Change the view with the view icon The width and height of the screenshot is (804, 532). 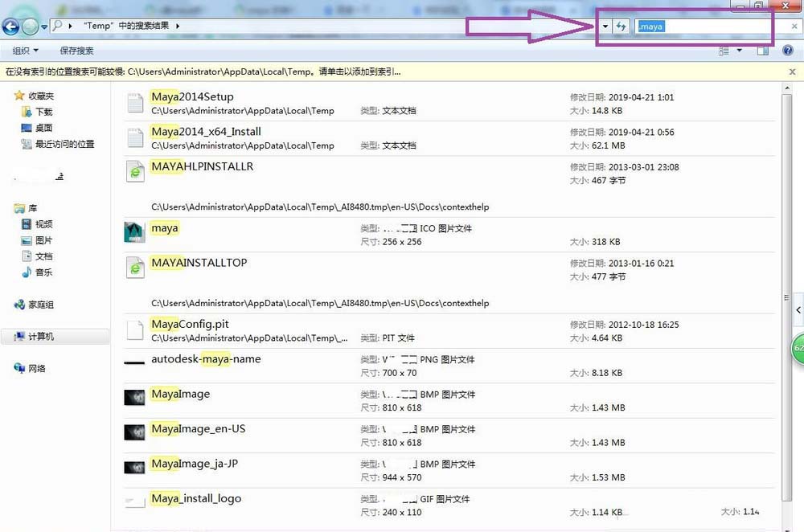point(724,51)
